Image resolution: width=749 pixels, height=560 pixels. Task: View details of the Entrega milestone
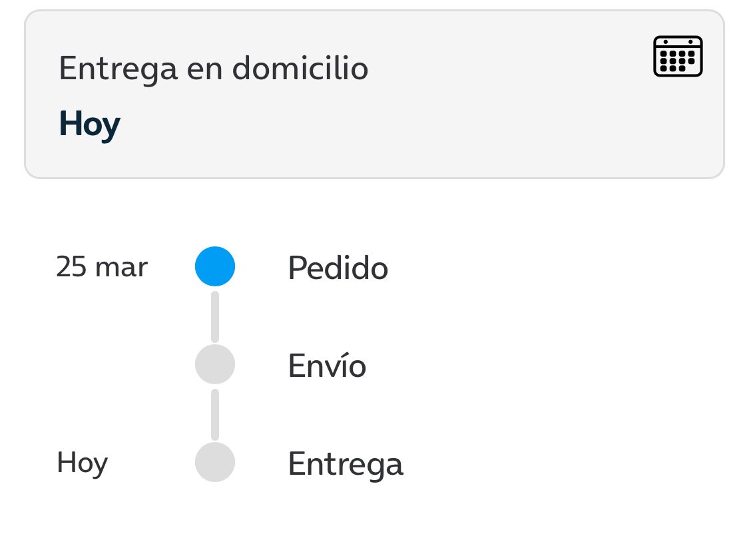345,464
